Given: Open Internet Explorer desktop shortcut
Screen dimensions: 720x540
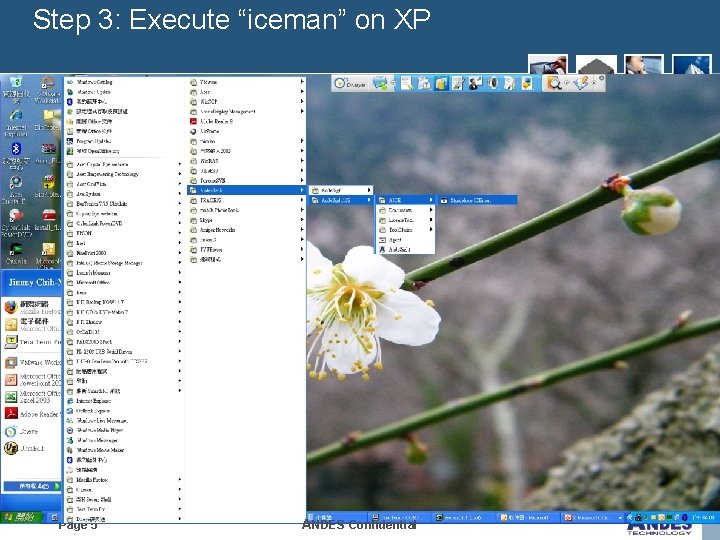Looking at the screenshot, I should [x=16, y=123].
